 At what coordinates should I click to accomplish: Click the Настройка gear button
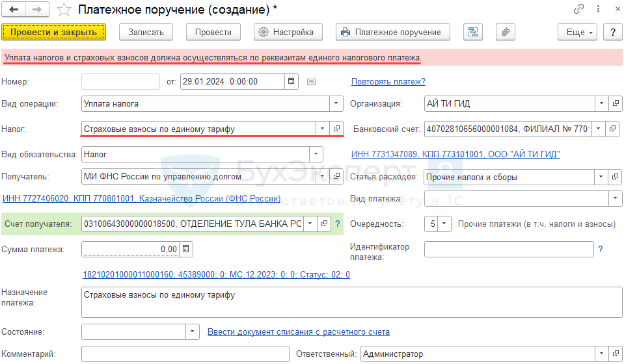287,32
